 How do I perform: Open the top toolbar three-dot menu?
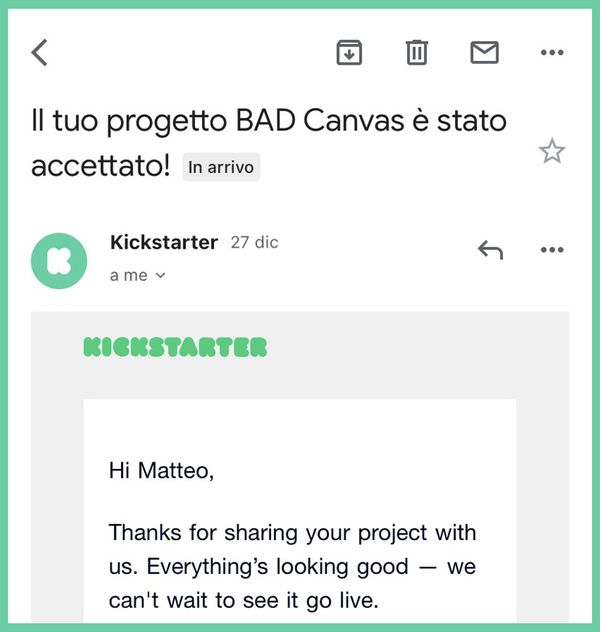pos(552,52)
